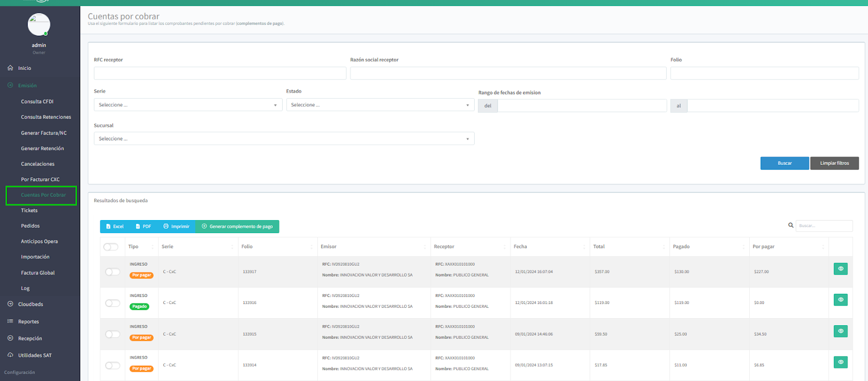Sort table by Por pagar column arrows
The width and height of the screenshot is (868, 381).
pos(824,247)
